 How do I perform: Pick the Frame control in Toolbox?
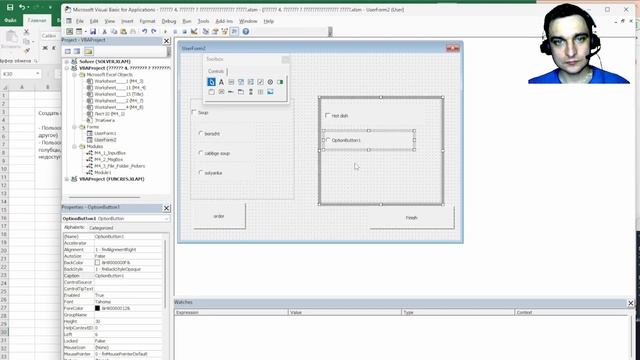tap(211, 92)
